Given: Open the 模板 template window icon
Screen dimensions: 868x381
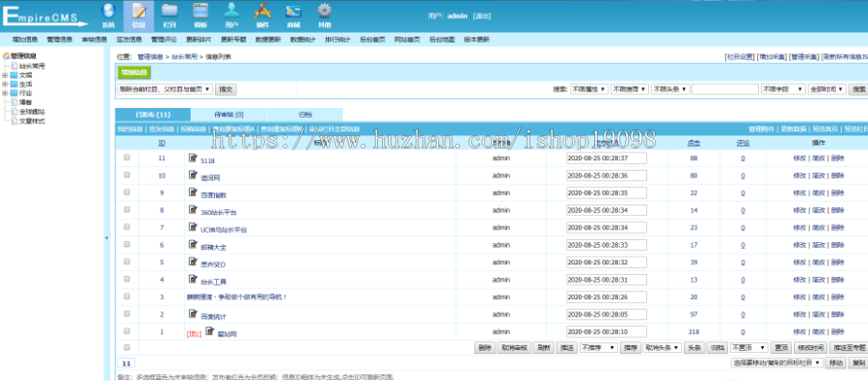Looking at the screenshot, I should coord(201,11).
